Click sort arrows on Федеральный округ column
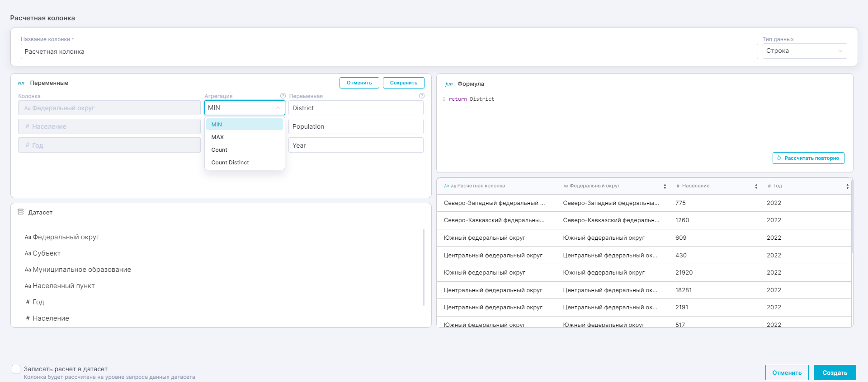This screenshot has width=868, height=382. (665, 186)
